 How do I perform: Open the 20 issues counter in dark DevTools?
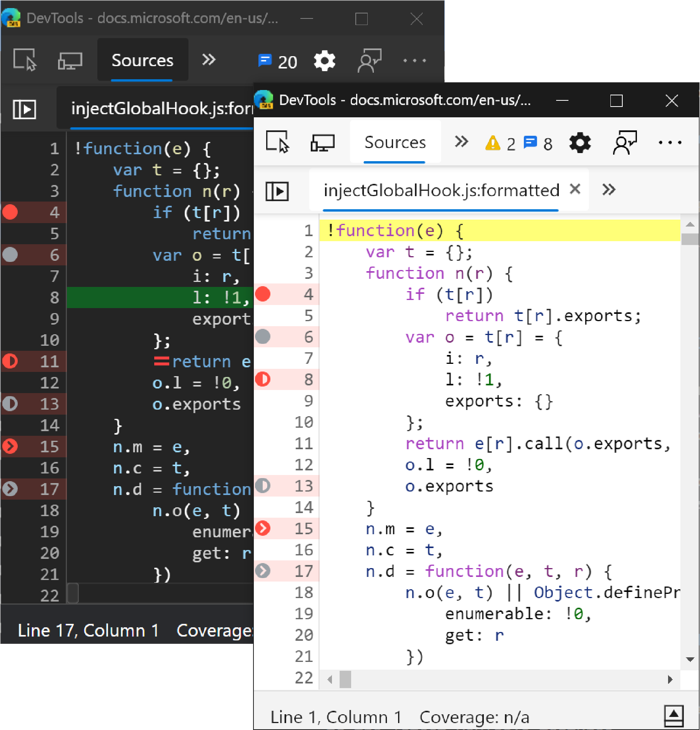click(278, 61)
